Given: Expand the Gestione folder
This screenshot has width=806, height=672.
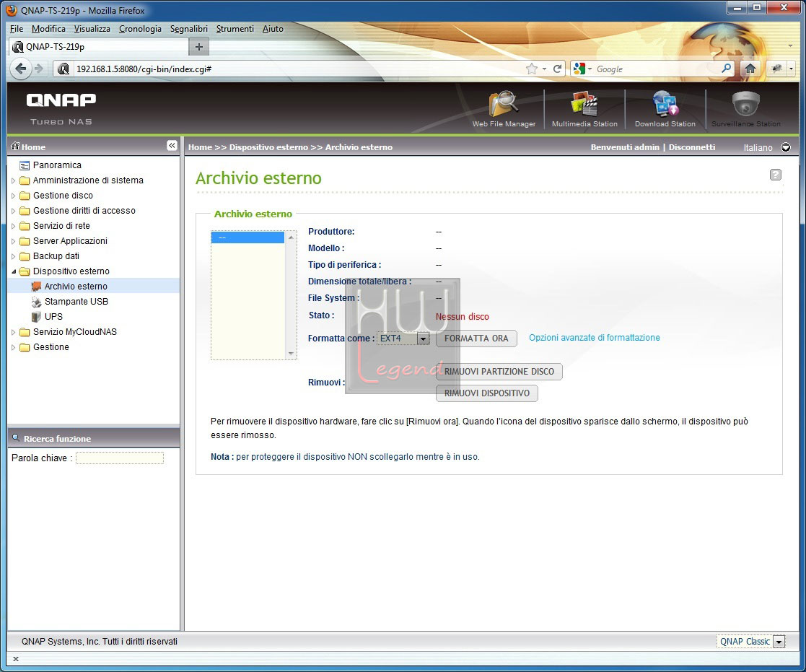Looking at the screenshot, I should (x=14, y=347).
